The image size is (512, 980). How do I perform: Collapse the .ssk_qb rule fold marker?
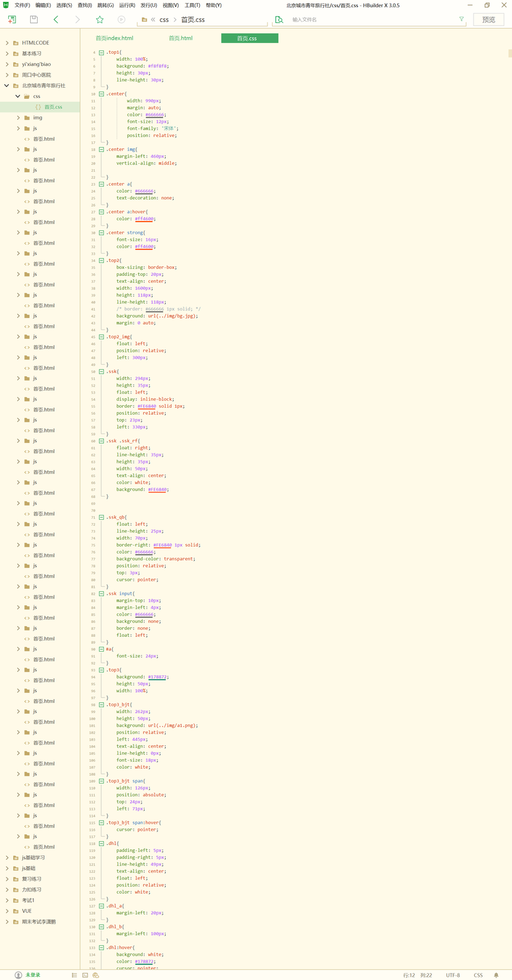pos(101,517)
